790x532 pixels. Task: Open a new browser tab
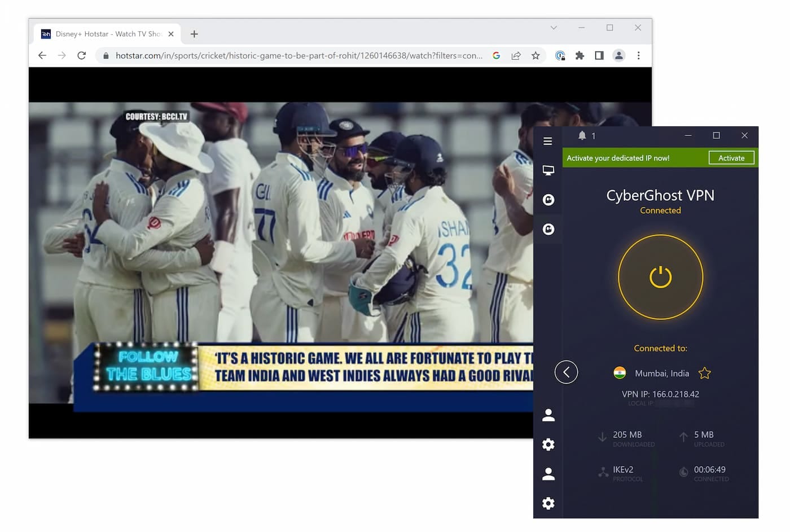tap(194, 34)
